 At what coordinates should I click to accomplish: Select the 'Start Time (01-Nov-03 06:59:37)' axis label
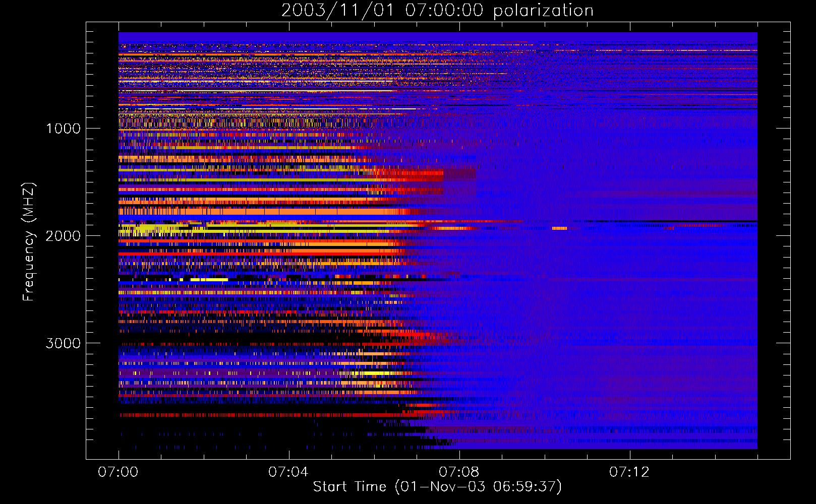(437, 487)
